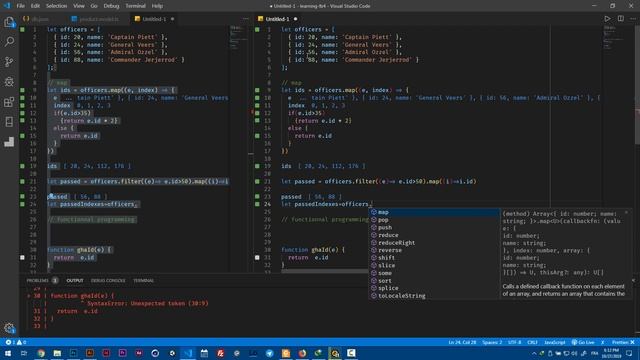Select 'toLocaleString' suggestion in autocomplete list
Image resolution: width=640 pixels, height=360 pixels.
tap(434, 296)
